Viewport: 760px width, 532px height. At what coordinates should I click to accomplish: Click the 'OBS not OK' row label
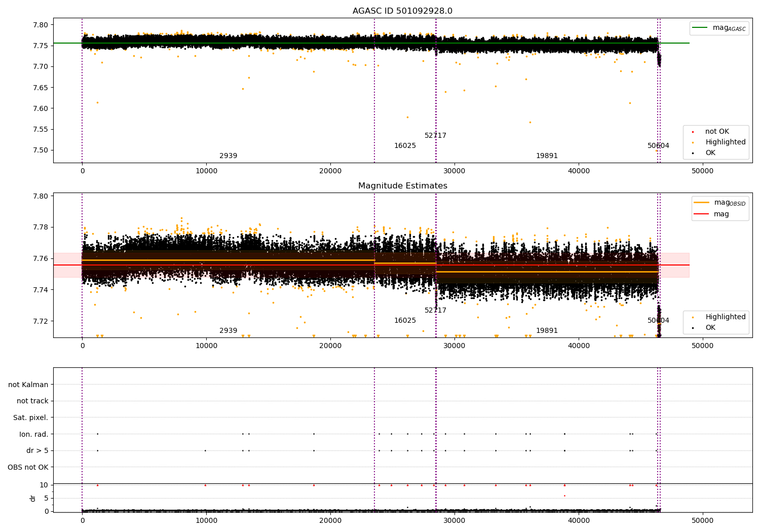click(28, 467)
